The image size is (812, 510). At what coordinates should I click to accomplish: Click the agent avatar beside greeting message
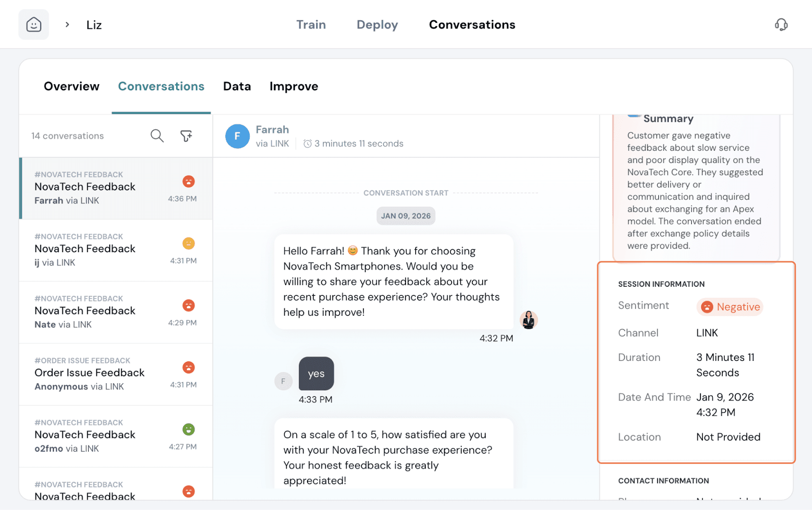coord(528,320)
